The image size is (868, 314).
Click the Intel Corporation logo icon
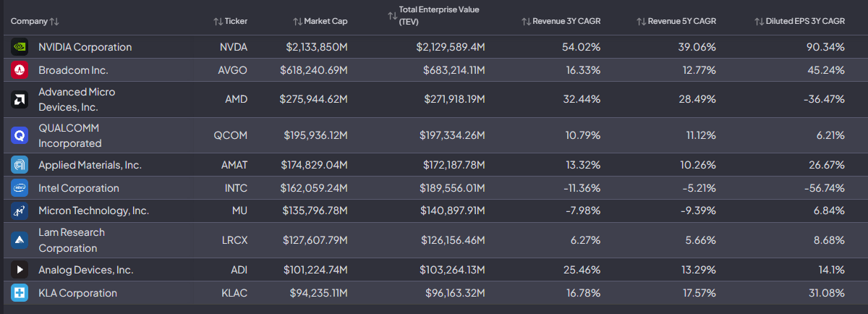[20, 188]
